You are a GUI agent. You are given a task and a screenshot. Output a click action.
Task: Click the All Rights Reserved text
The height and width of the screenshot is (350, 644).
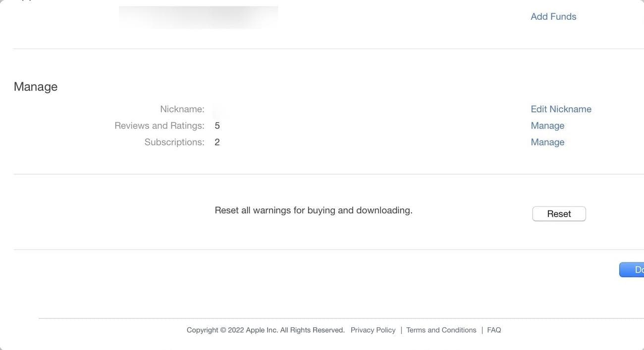[x=312, y=330]
